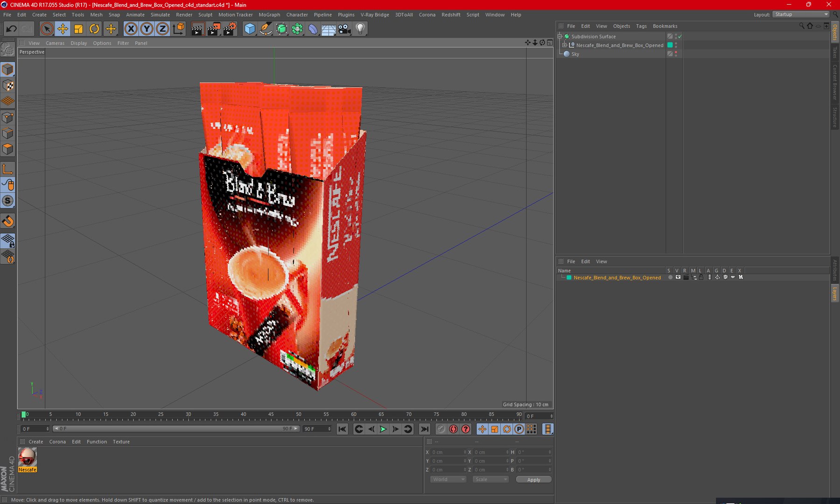Viewport: 840px width, 504px height.
Task: Click the teal layer color swatch of Nescafe object
Action: [x=670, y=45]
